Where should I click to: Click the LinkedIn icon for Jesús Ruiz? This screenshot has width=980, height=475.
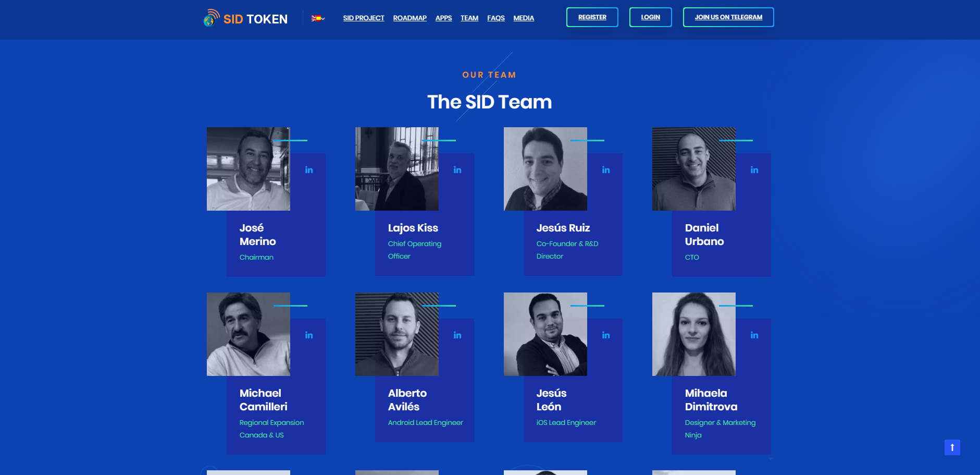coord(606,170)
